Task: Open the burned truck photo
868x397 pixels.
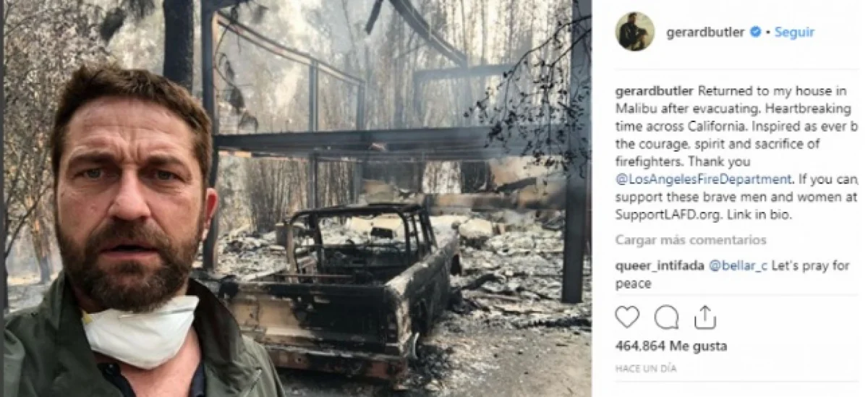Action: (296, 198)
